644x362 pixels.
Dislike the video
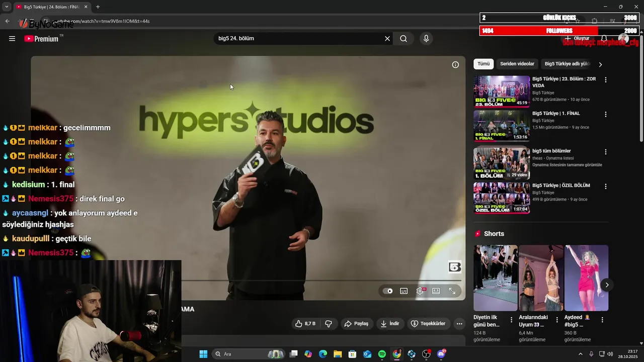329,324
